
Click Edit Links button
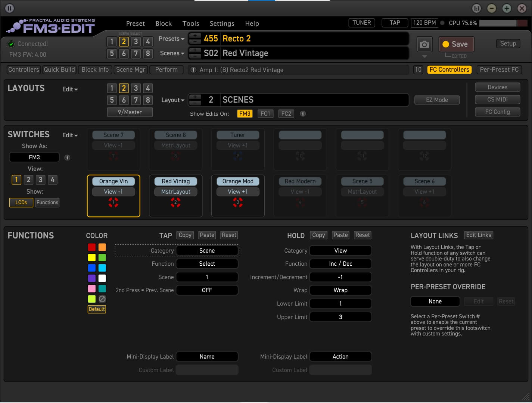coord(479,235)
